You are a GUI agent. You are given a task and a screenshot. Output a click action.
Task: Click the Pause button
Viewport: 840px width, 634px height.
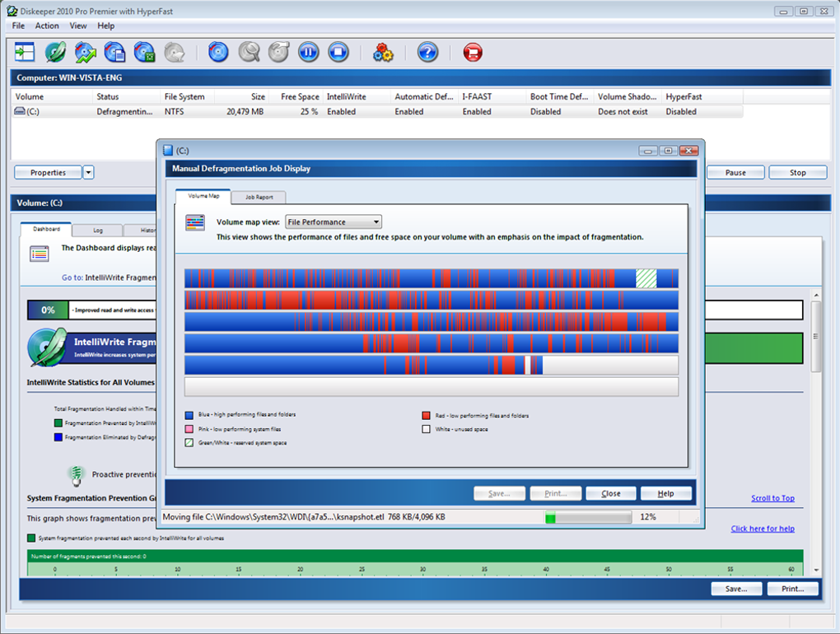pos(735,172)
